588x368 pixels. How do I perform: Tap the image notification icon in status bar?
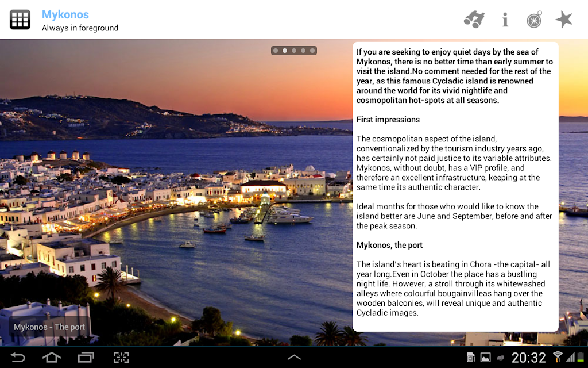485,357
